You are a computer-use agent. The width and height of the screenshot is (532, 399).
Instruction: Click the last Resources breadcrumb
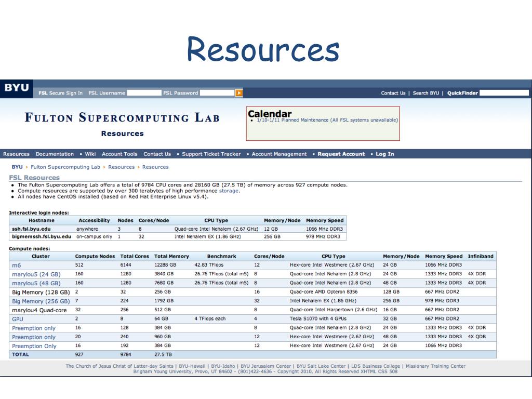155,167
